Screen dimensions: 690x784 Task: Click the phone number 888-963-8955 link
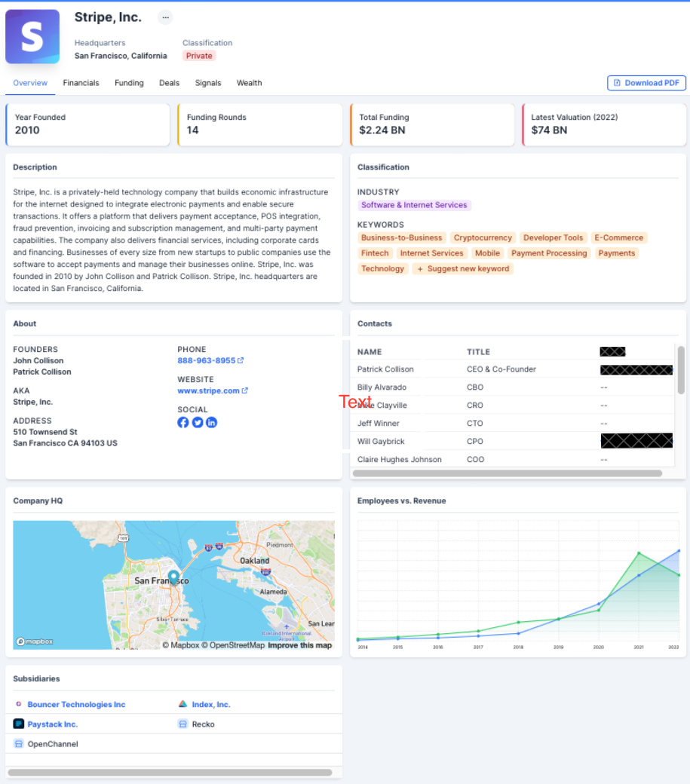[206, 360]
